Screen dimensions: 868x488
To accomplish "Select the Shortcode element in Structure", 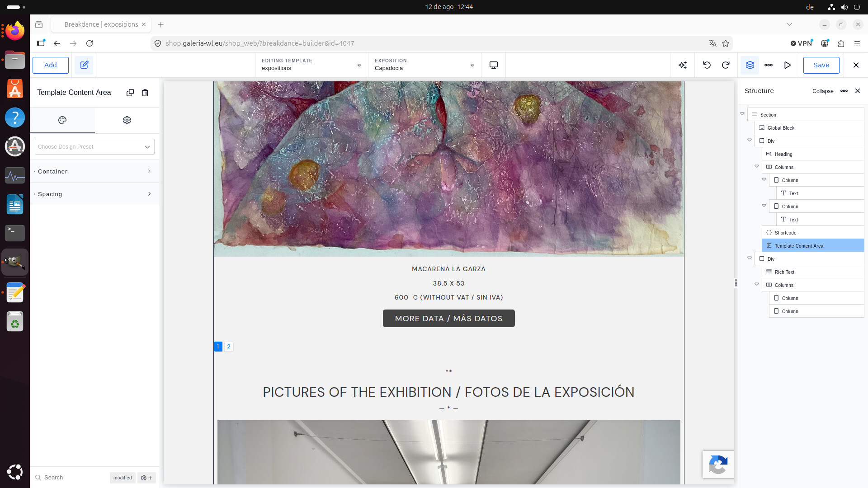I will (x=813, y=233).
